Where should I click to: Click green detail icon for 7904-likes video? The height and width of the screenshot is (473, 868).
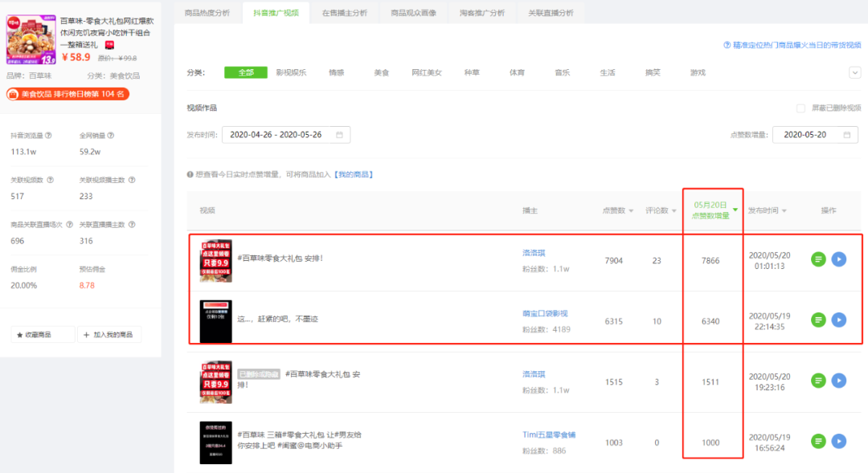click(x=818, y=259)
